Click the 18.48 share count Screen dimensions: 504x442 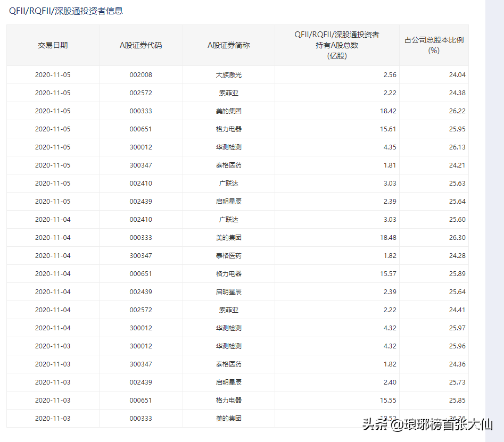[388, 238]
